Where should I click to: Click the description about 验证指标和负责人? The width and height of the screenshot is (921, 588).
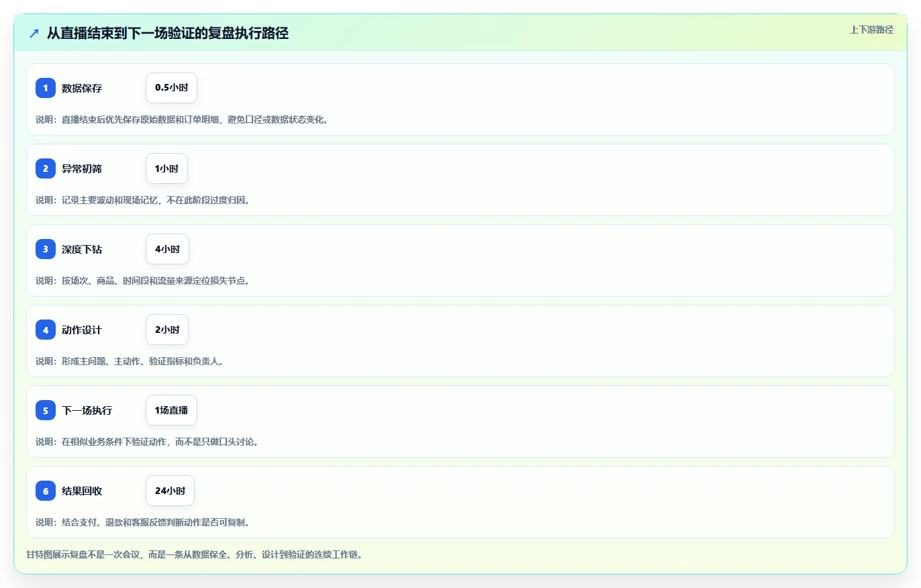point(130,361)
